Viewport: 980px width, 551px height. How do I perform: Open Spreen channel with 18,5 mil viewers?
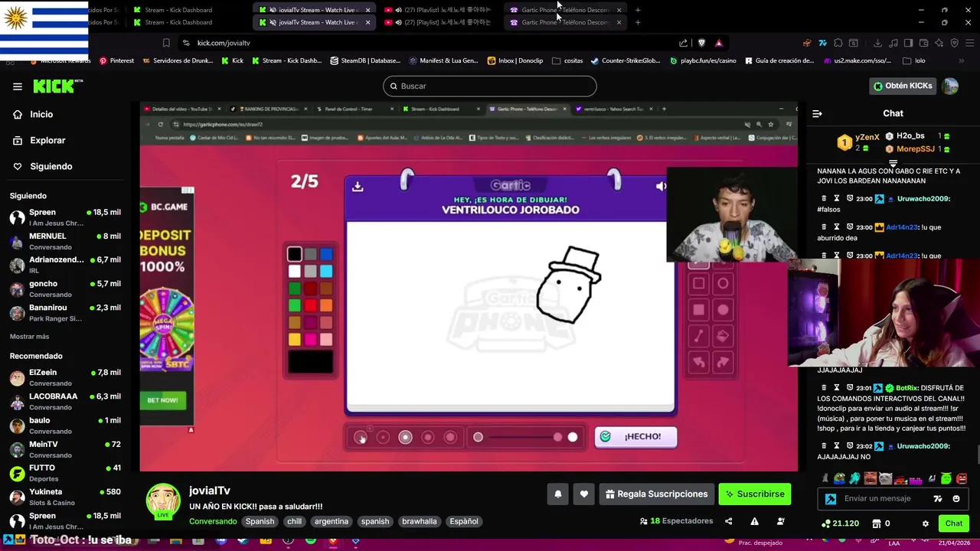pos(65,217)
